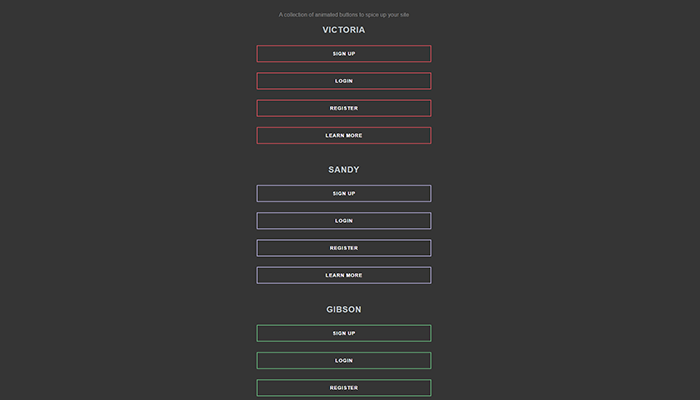
Task: Click the LOGIN button in Sandy section
Action: click(x=344, y=221)
